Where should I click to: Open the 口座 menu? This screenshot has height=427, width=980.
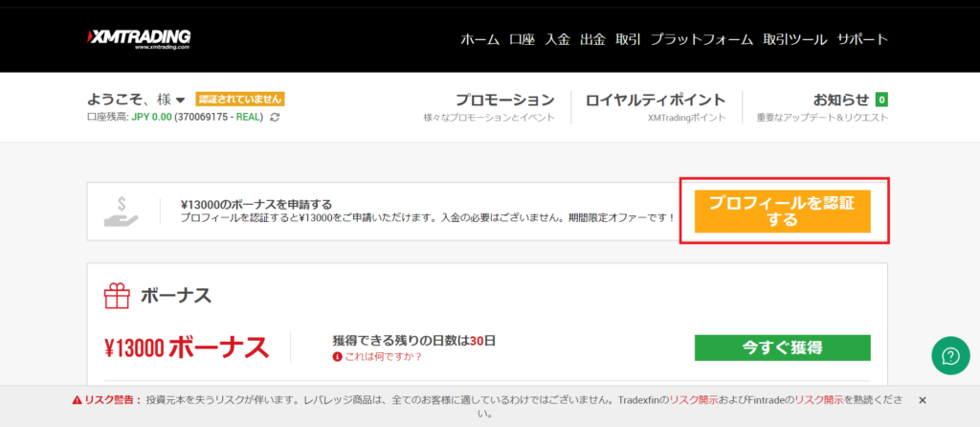click(522, 39)
